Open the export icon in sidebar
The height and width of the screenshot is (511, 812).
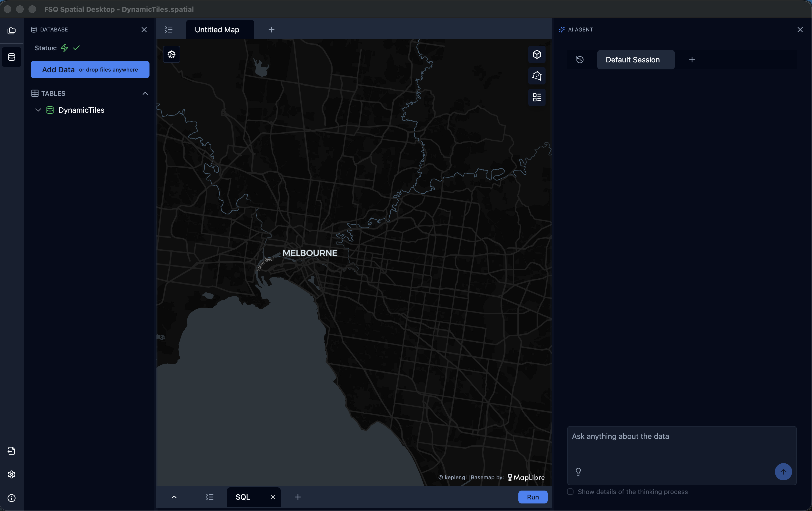(12, 451)
